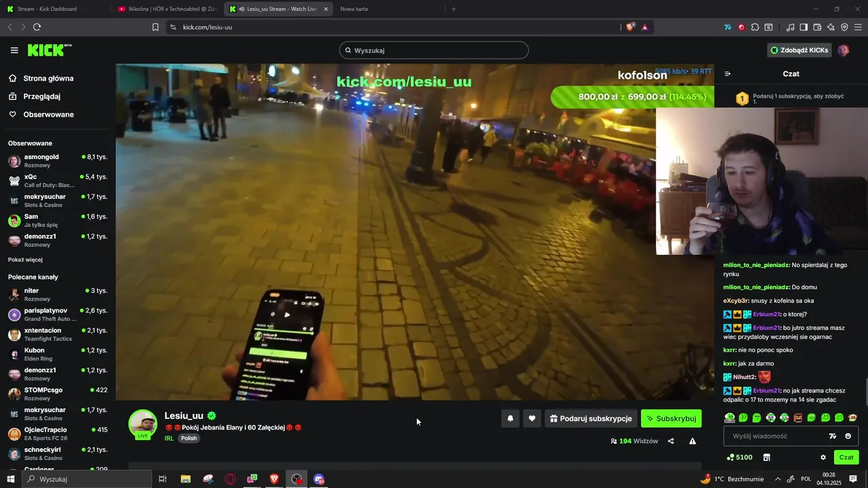Open the browser extensions puzzle icon
Image resolution: width=868 pixels, height=488 pixels.
(x=755, y=27)
